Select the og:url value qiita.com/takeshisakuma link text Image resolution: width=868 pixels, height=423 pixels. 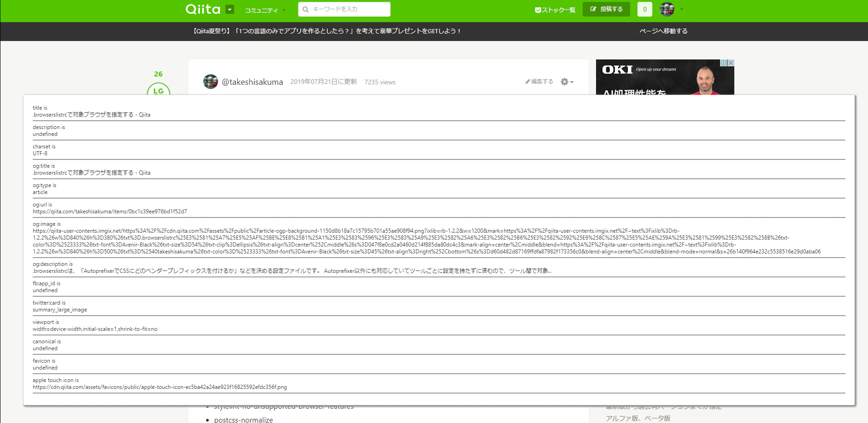(110, 211)
